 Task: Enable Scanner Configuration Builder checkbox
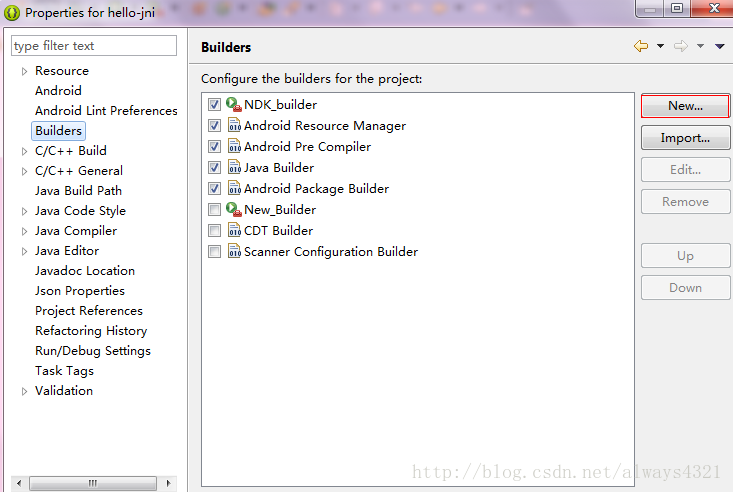point(214,252)
